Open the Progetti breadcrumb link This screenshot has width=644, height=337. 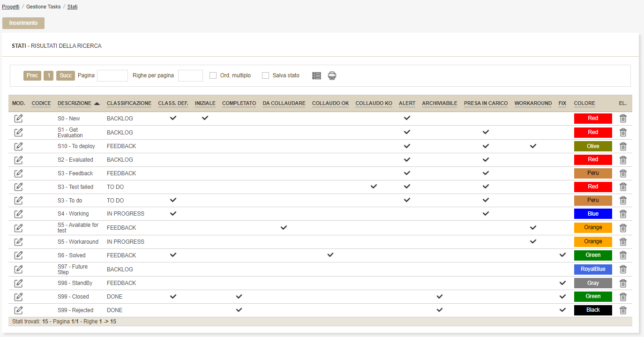[x=10, y=7]
